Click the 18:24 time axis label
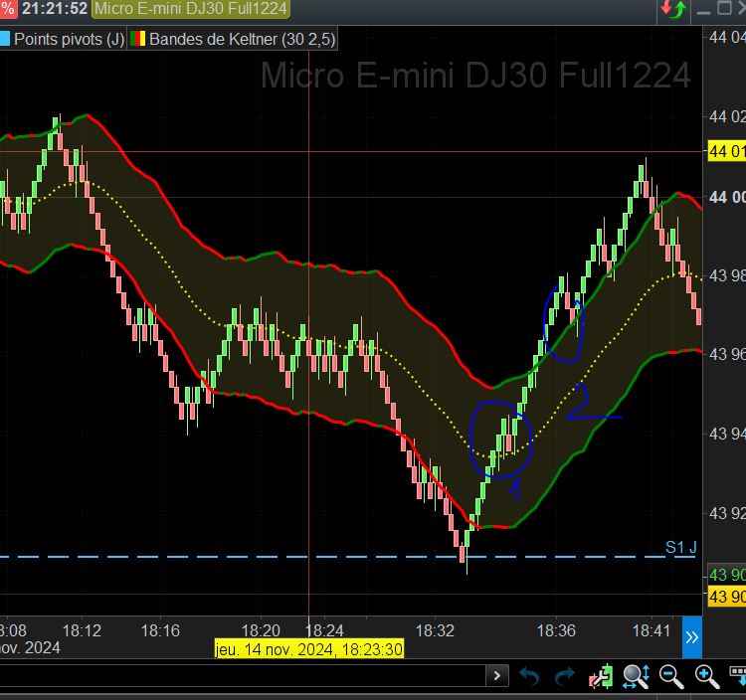The width and height of the screenshot is (746, 700). click(x=324, y=631)
